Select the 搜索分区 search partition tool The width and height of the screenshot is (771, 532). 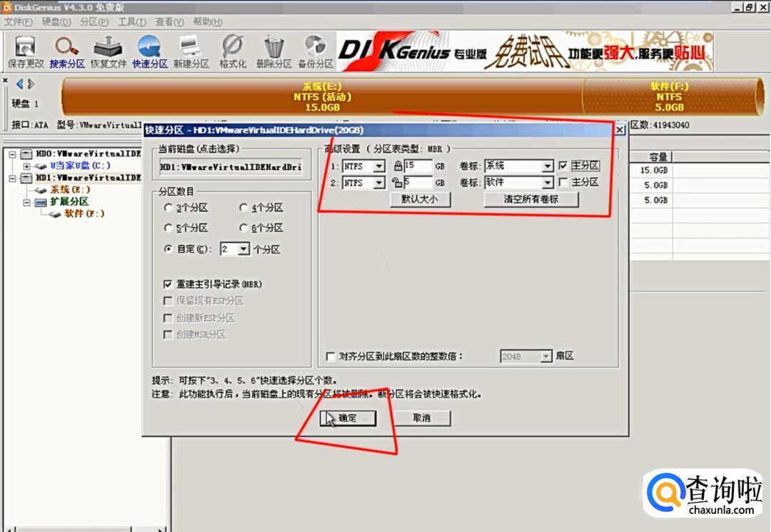click(67, 51)
